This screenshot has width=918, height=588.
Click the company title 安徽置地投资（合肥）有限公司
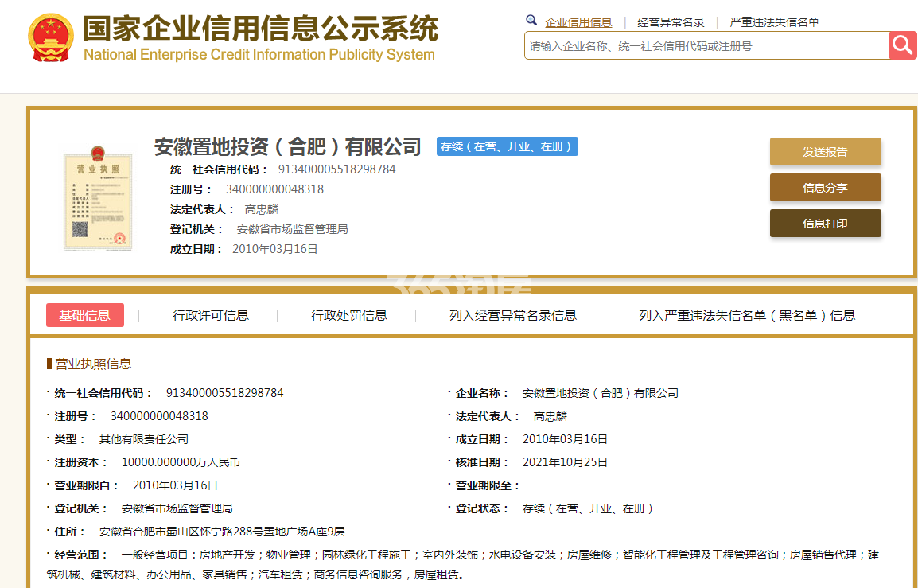[x=287, y=146]
